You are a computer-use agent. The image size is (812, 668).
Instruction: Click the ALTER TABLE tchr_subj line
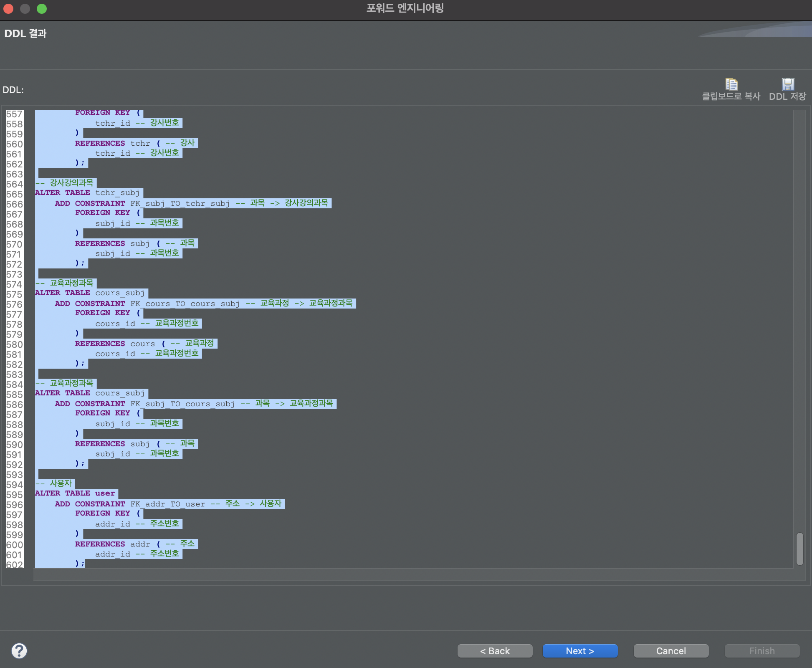[88, 193]
